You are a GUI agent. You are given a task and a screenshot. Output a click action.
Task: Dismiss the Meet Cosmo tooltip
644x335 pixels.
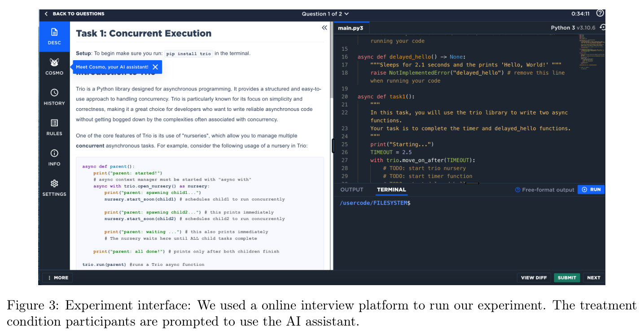(x=155, y=67)
